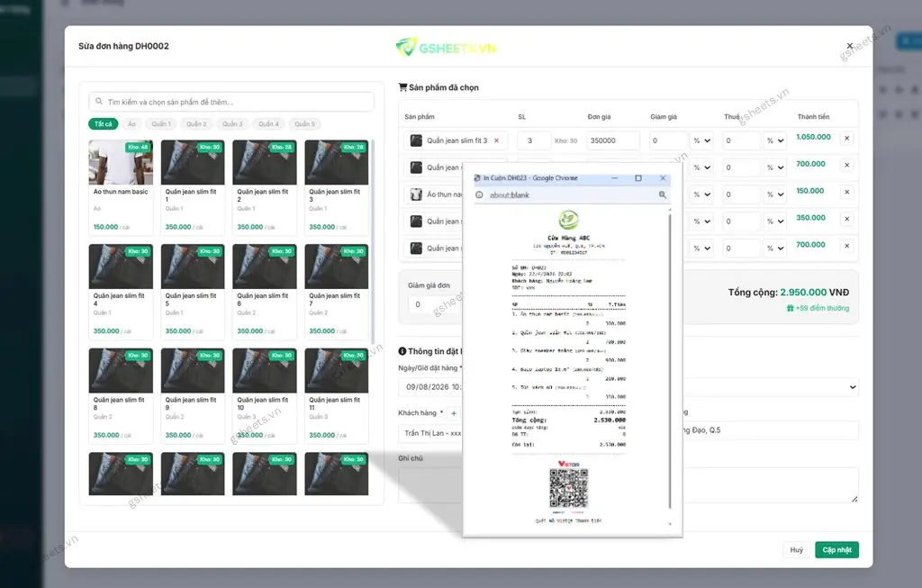Add Quần jean slim fit 11 product card

(x=337, y=395)
